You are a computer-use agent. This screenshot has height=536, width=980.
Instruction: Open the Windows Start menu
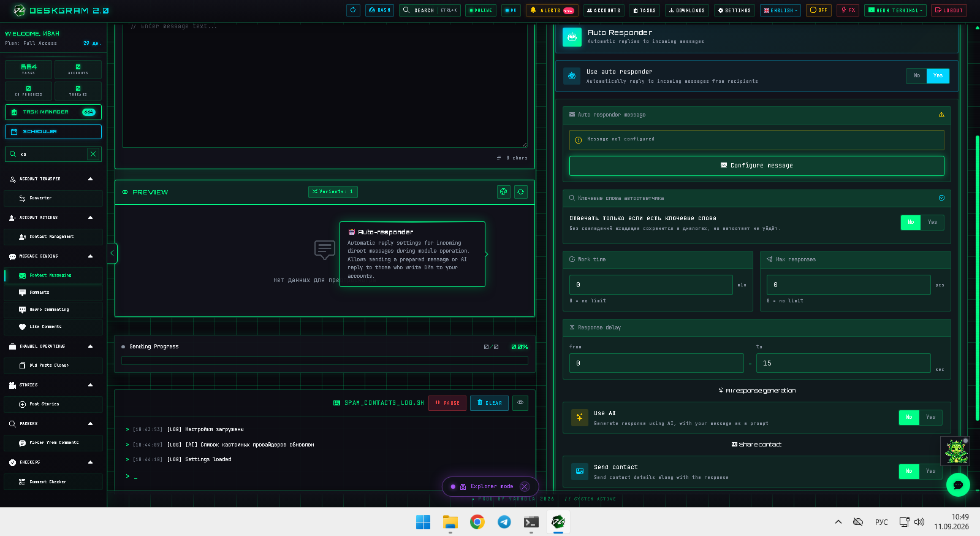pos(424,522)
